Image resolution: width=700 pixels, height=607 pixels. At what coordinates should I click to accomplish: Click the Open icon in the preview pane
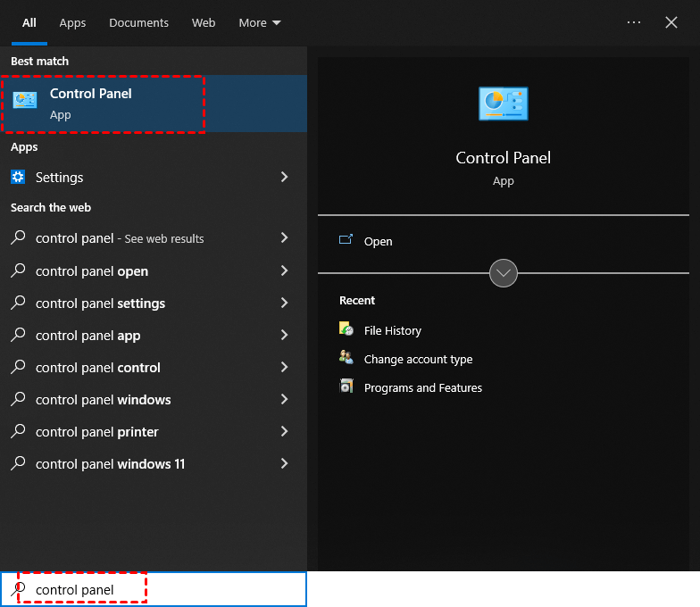(346, 240)
